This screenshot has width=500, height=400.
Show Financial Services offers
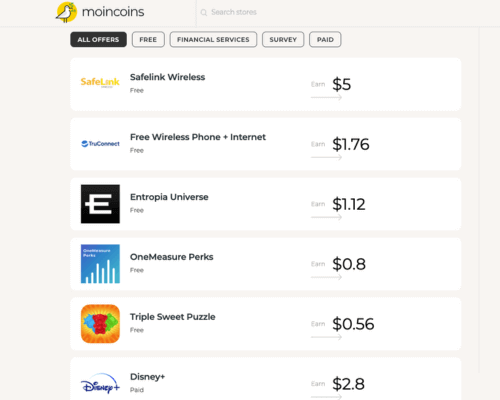[213, 40]
